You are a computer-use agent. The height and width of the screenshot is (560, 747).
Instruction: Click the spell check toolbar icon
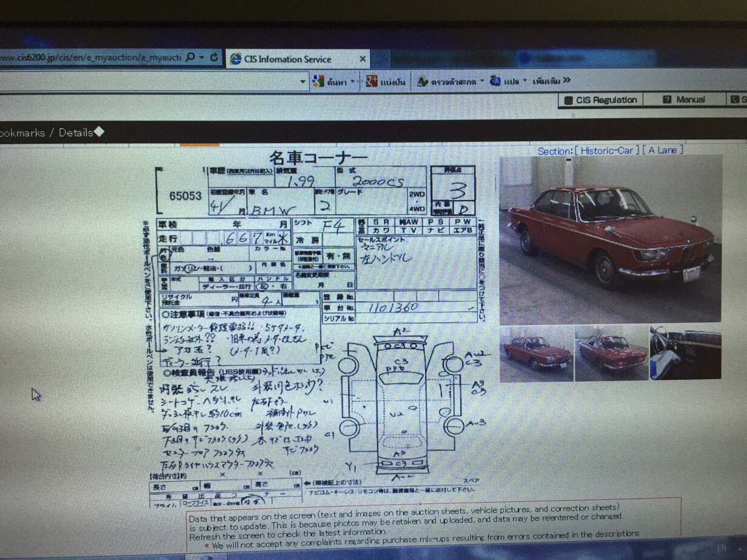tap(423, 81)
